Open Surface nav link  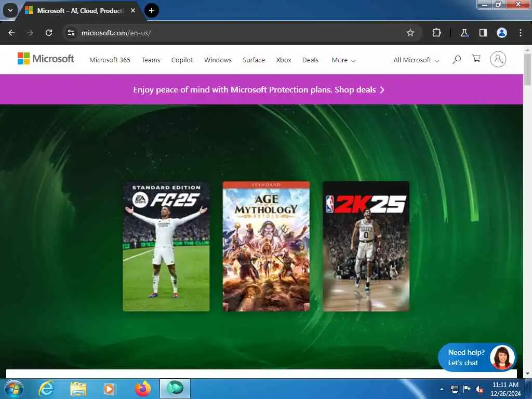pyautogui.click(x=254, y=60)
